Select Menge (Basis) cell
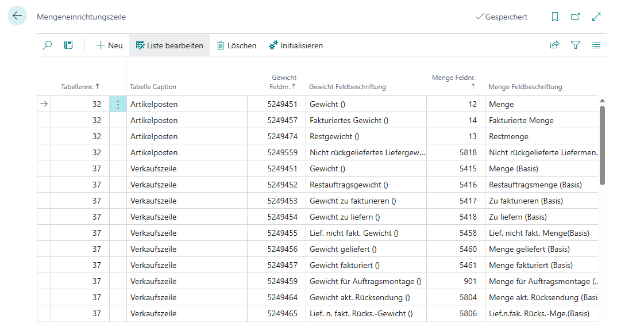Screen dimensions: 644x322 click(541, 168)
